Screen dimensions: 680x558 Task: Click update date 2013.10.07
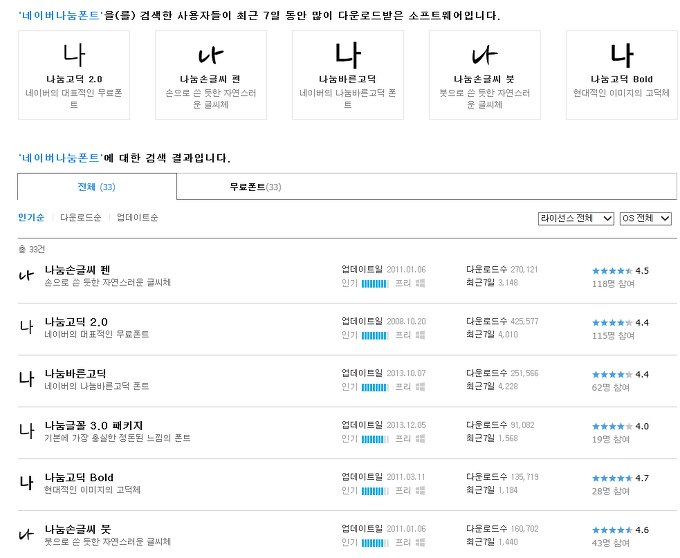[406, 373]
